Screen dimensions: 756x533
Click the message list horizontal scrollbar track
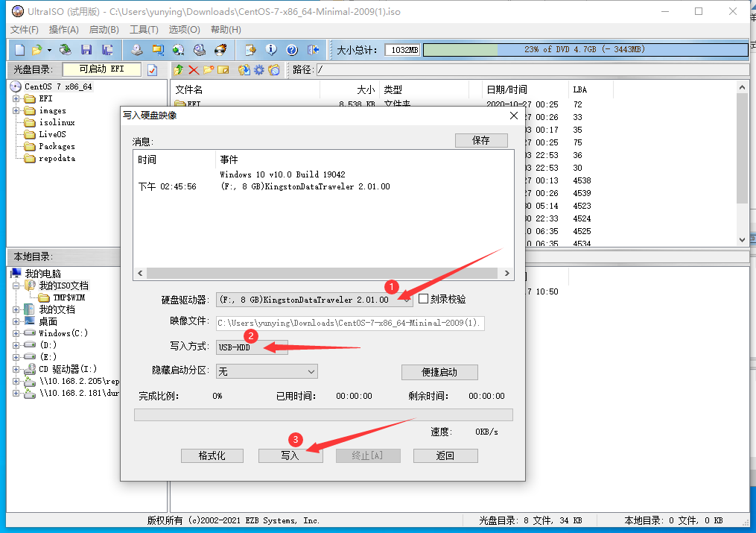pos(322,274)
